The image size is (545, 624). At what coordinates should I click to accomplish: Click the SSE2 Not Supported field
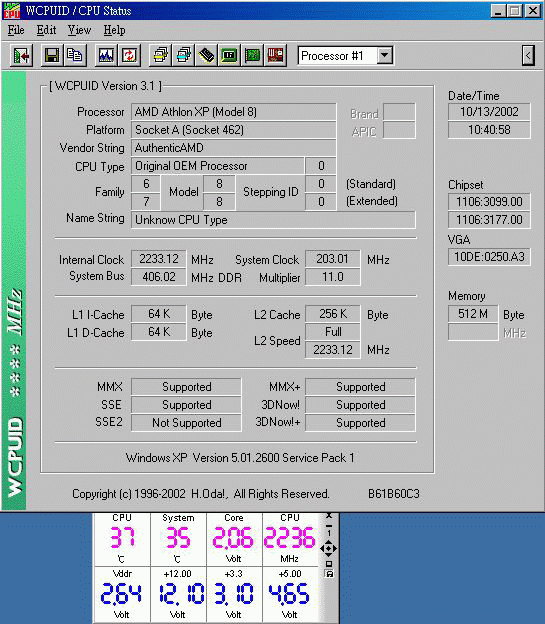(186, 423)
